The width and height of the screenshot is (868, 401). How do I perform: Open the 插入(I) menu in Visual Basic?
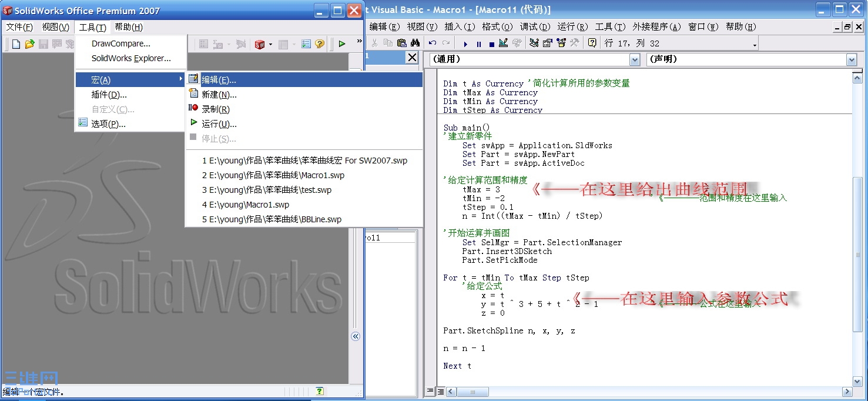(460, 27)
